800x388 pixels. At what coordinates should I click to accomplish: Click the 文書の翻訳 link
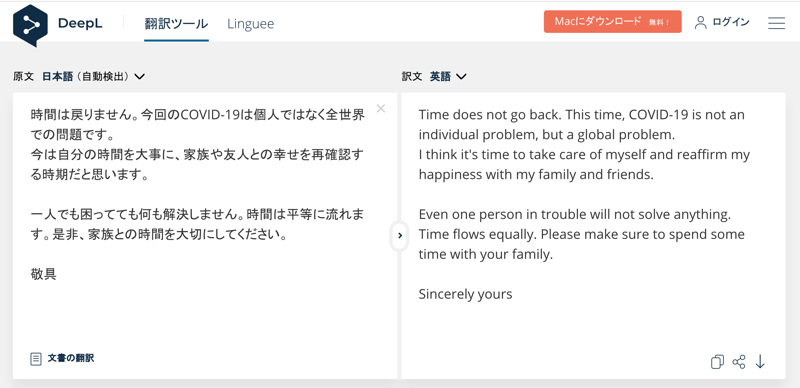pyautogui.click(x=71, y=358)
